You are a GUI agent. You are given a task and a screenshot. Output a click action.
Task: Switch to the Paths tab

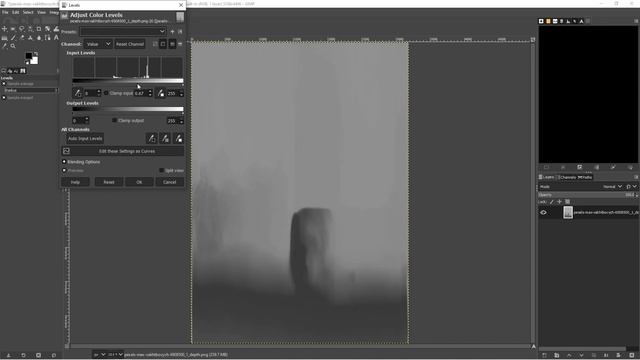(x=585, y=177)
